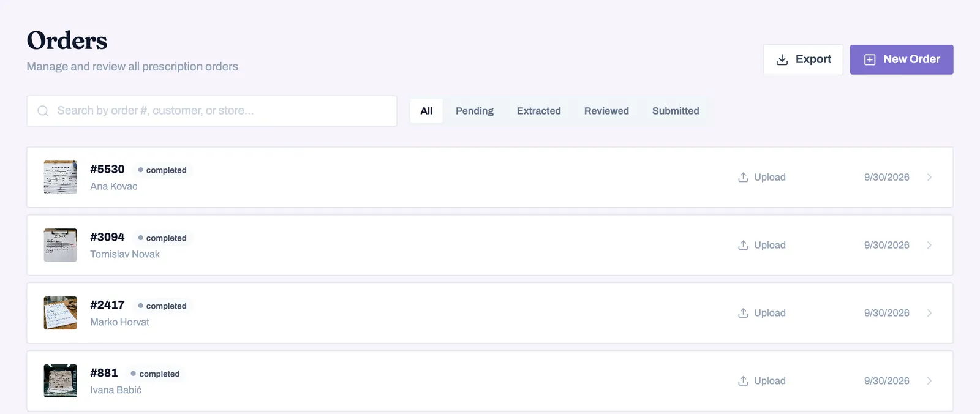Upload a file for Ivana Babić's order
Viewport: 980px width, 414px height.
762,381
